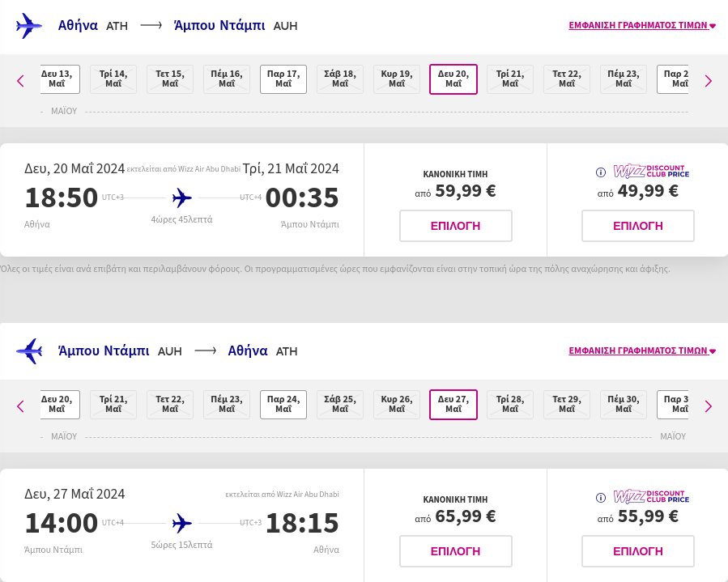Click the outbound flight airplane logo icon
The image size is (728, 582).
click(x=29, y=25)
